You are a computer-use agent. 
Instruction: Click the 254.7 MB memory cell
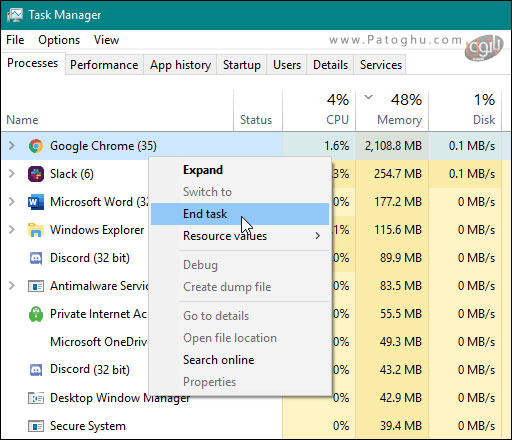[x=392, y=174]
